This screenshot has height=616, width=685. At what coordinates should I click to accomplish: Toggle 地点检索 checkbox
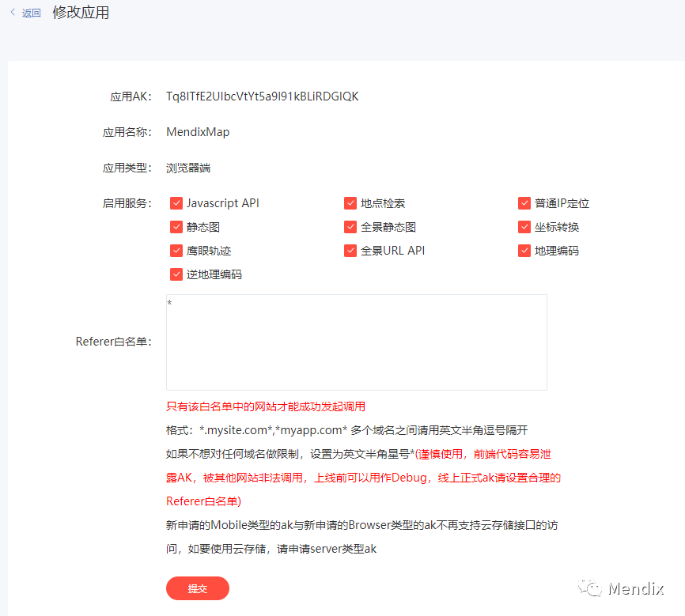coord(350,203)
